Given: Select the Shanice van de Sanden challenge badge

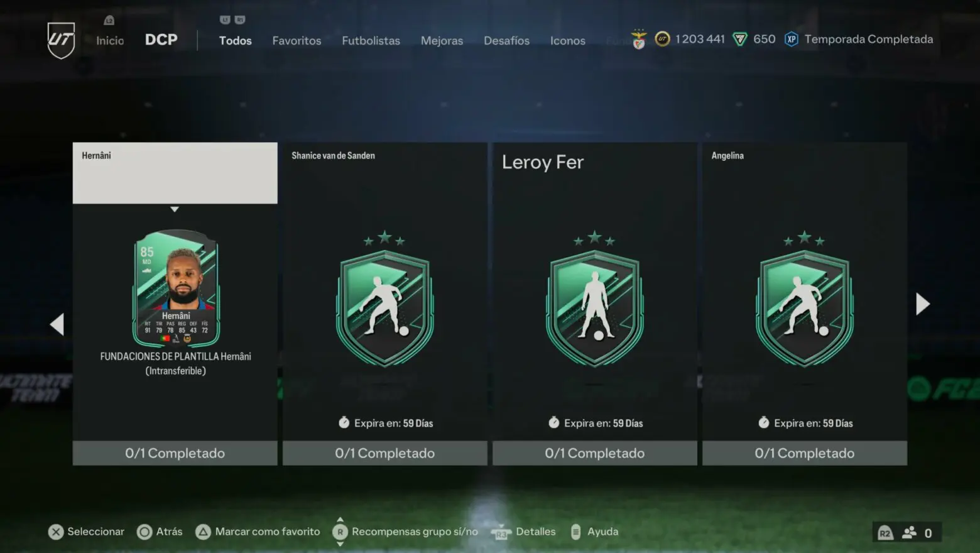Looking at the screenshot, I should [x=385, y=300].
